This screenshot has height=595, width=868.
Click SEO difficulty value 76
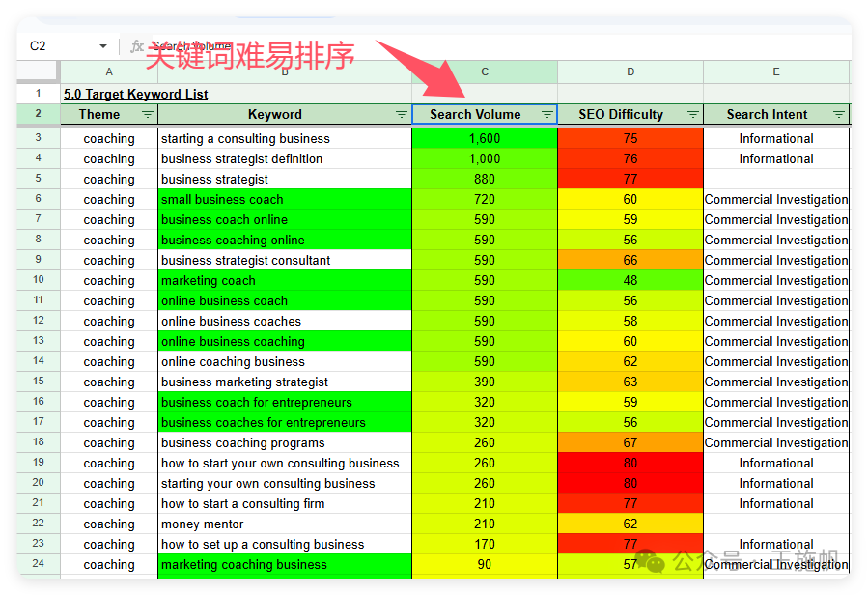630,159
